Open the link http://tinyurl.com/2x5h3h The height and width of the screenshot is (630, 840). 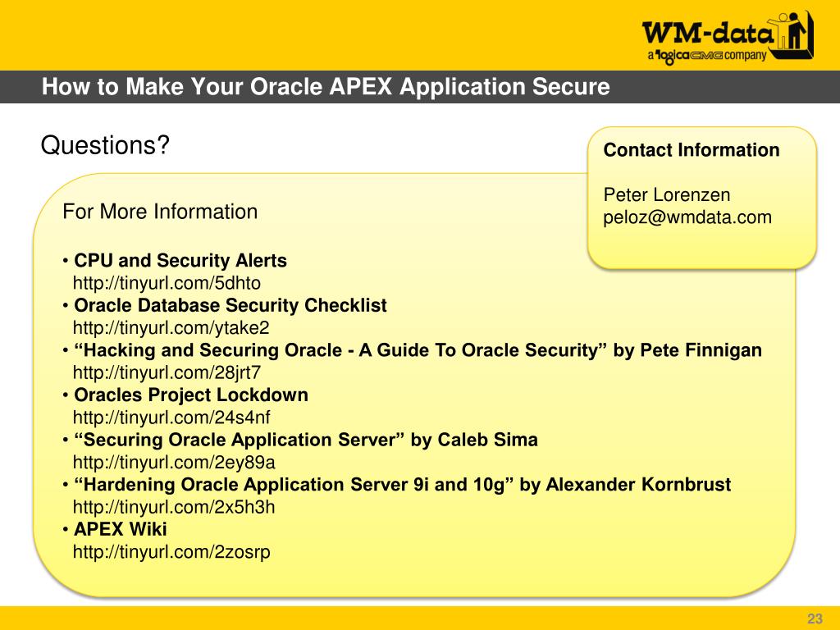coord(174,507)
